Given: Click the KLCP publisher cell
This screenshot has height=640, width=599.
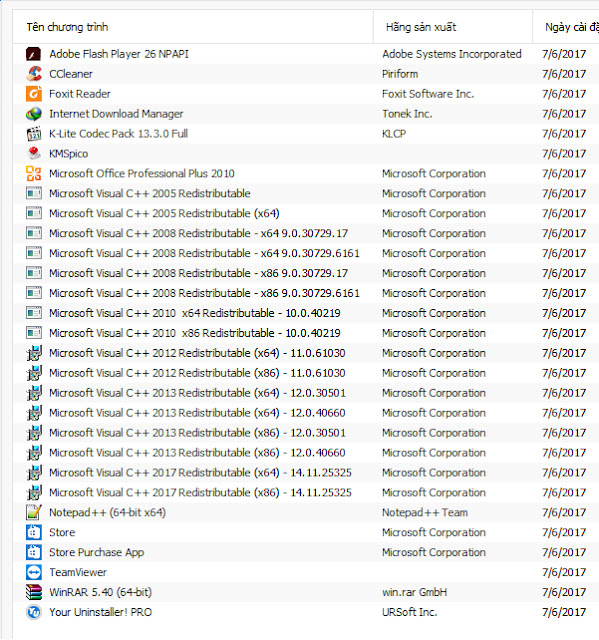Looking at the screenshot, I should tap(394, 134).
